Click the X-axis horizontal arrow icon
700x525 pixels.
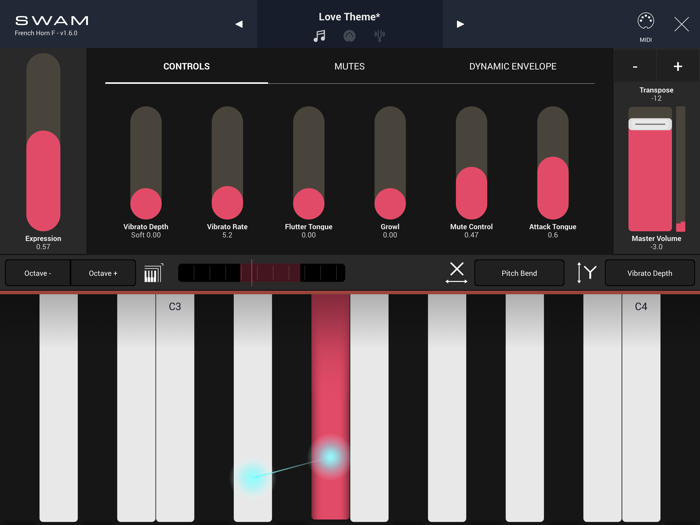456,273
